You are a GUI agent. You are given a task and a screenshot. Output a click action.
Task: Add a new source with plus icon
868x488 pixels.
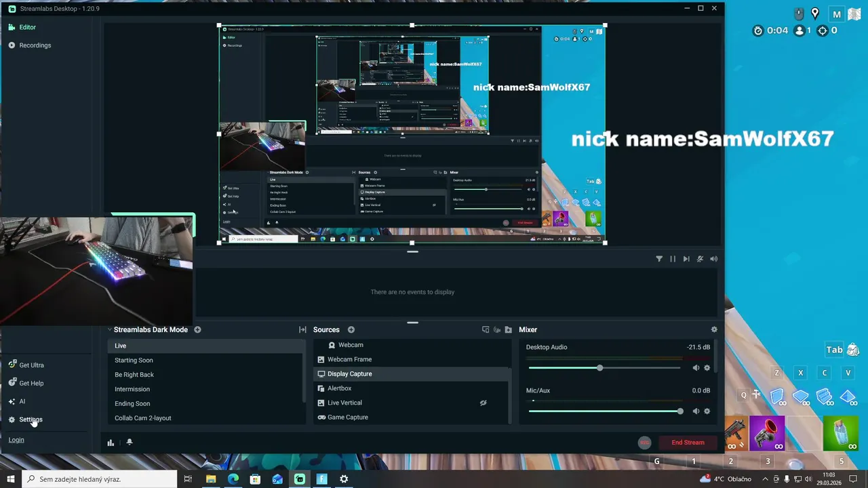[351, 330]
